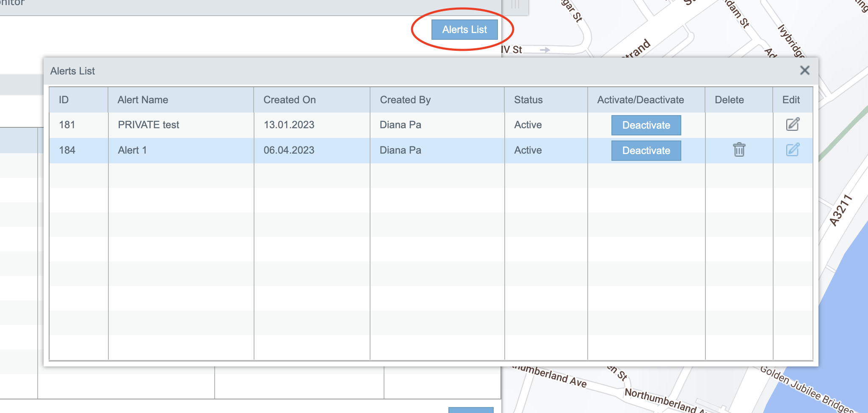Click the Edit column header
The image size is (868, 413).
[791, 100]
